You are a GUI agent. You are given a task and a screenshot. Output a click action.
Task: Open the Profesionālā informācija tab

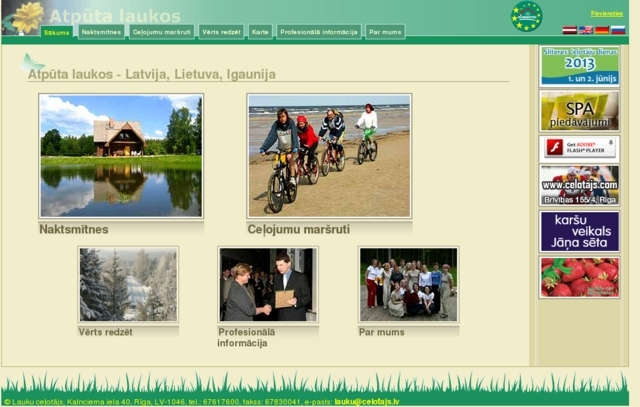coord(318,32)
